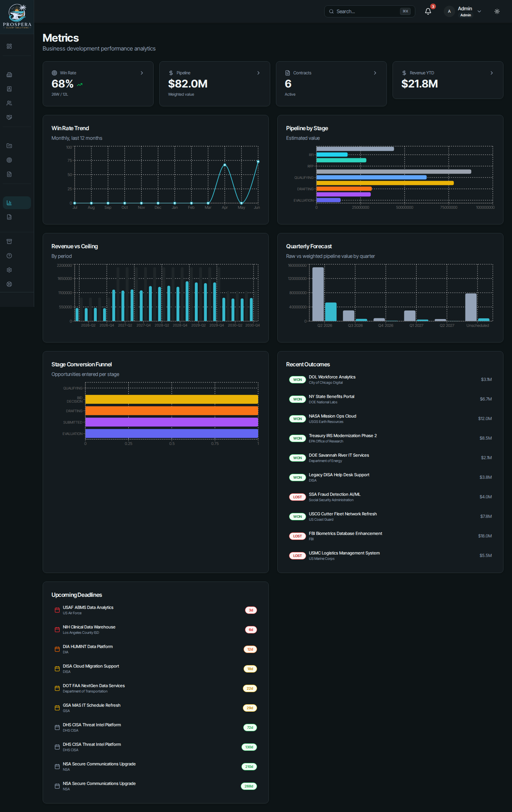The width and height of the screenshot is (512, 812).
Task: Click the $12.0M outcome value
Action: tap(485, 419)
